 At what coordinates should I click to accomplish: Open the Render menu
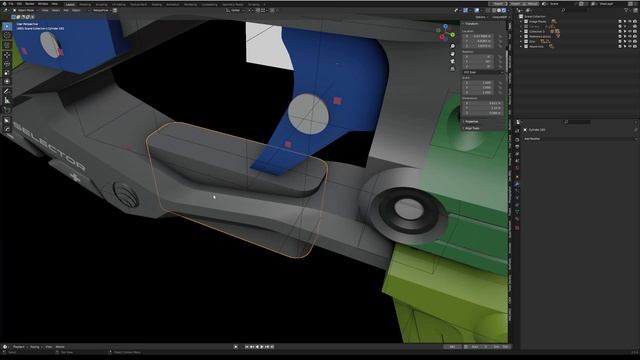coord(30,4)
